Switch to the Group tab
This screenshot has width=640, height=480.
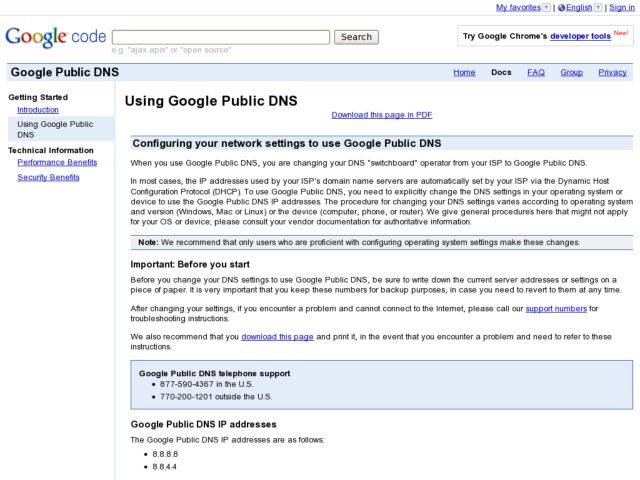pyautogui.click(x=571, y=72)
